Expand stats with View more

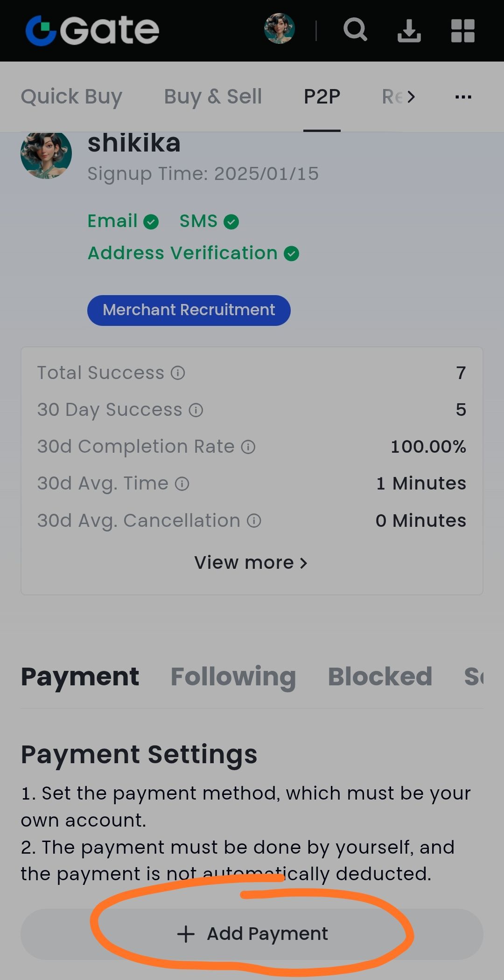[251, 563]
